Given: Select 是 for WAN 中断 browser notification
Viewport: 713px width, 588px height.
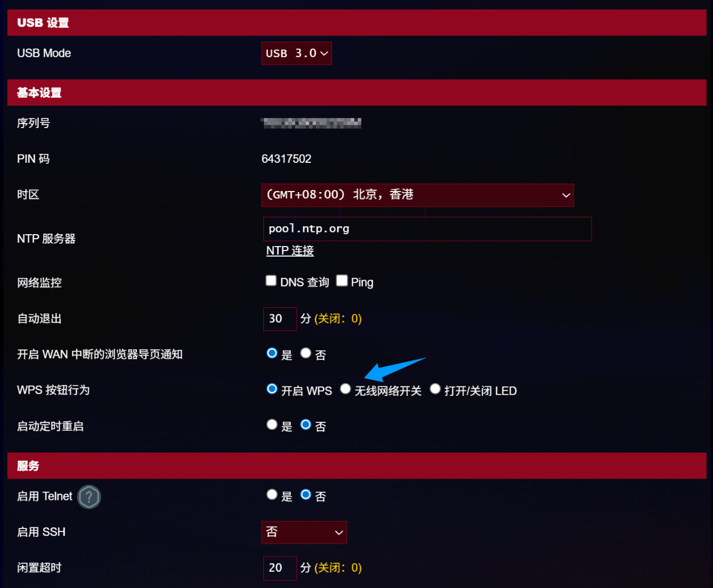Looking at the screenshot, I should 272,353.
